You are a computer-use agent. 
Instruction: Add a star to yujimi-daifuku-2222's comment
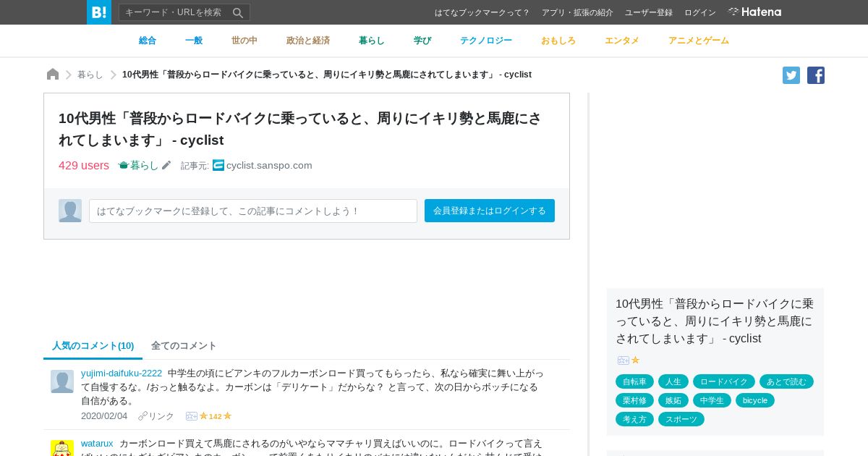click(192, 416)
